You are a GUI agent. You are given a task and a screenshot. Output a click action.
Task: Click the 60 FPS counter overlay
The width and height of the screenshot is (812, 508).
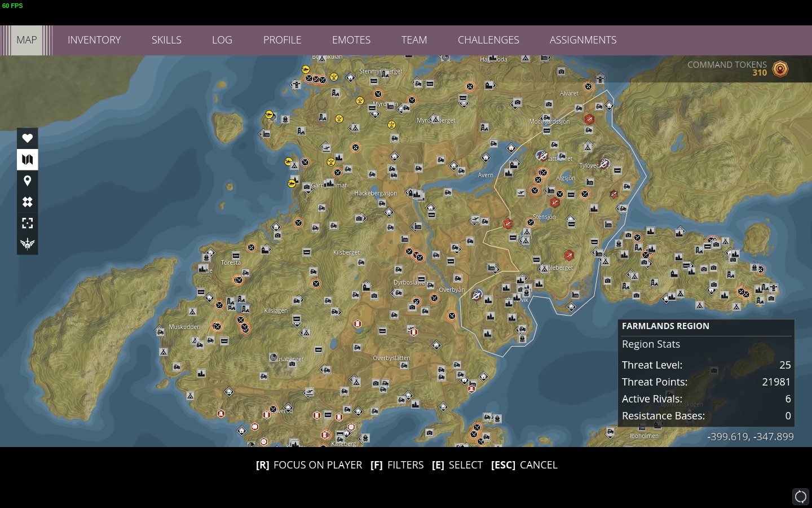pyautogui.click(x=12, y=6)
